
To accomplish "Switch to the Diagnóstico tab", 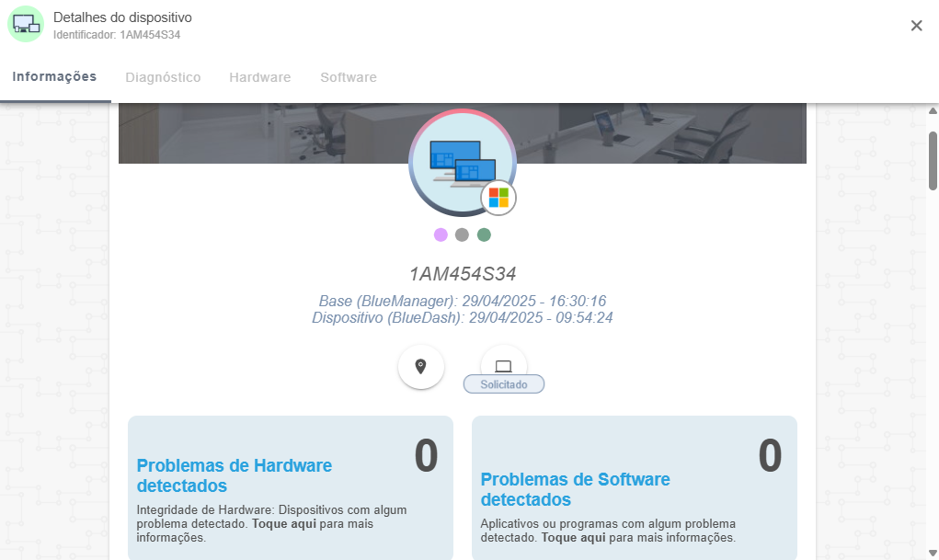I will [163, 77].
